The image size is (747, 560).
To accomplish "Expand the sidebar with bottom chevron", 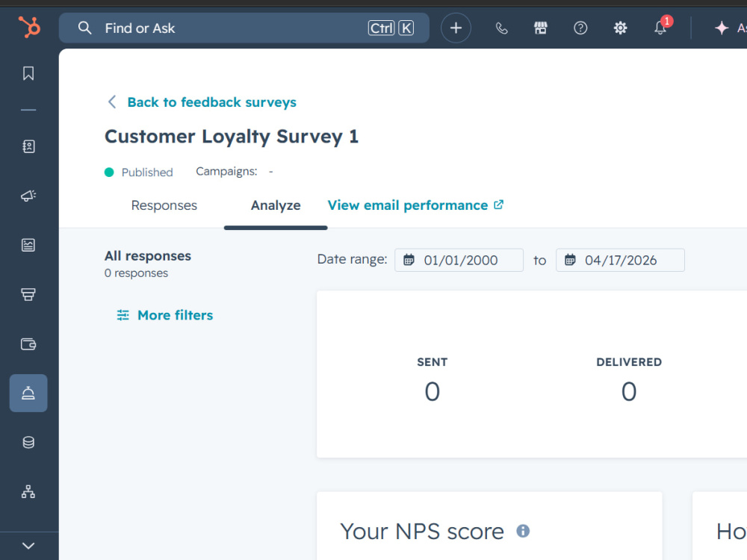I will click(28, 546).
